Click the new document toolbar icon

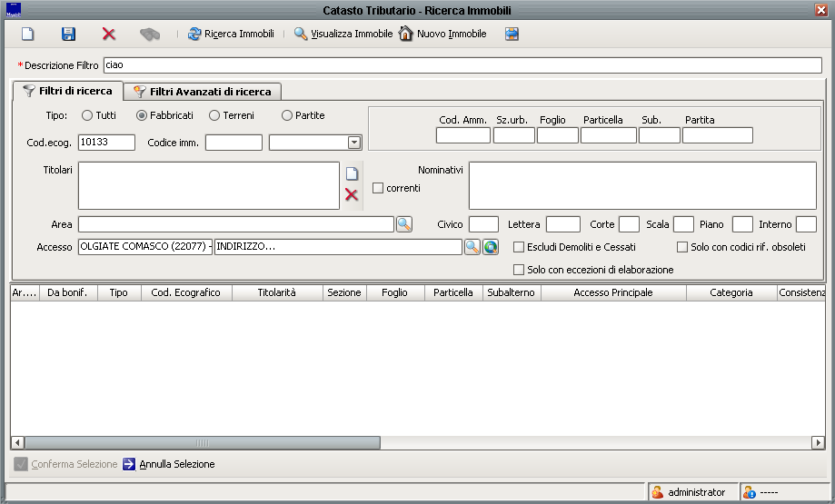(27, 35)
